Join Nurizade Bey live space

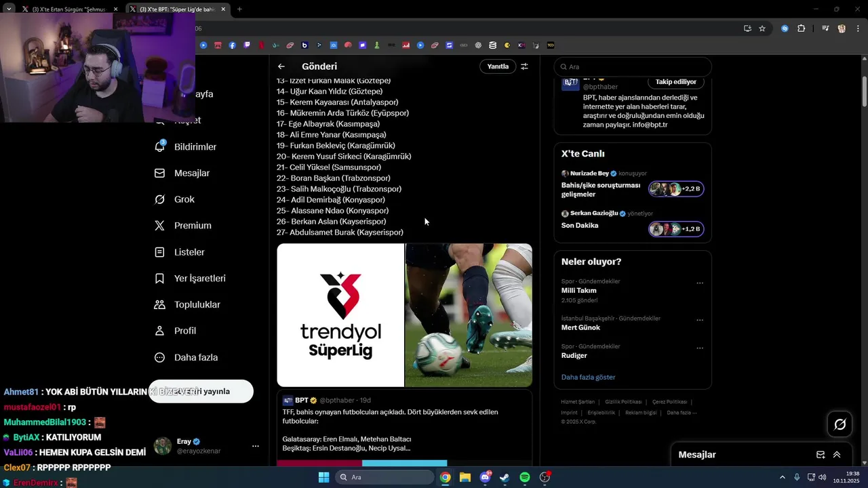[676, 189]
